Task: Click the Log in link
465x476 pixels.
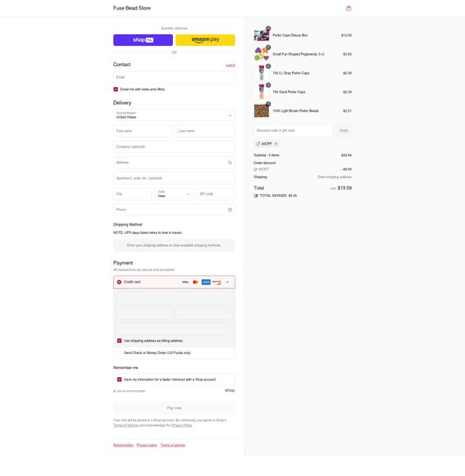Action: click(230, 65)
